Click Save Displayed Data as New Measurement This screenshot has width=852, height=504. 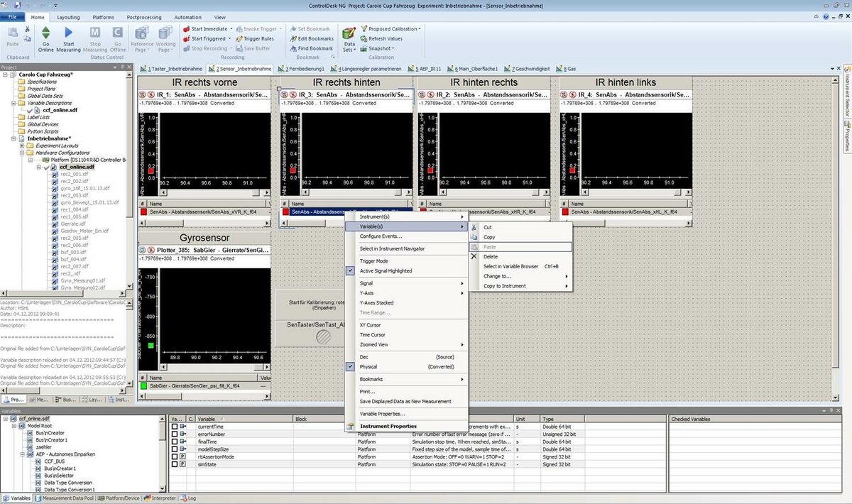(405, 401)
